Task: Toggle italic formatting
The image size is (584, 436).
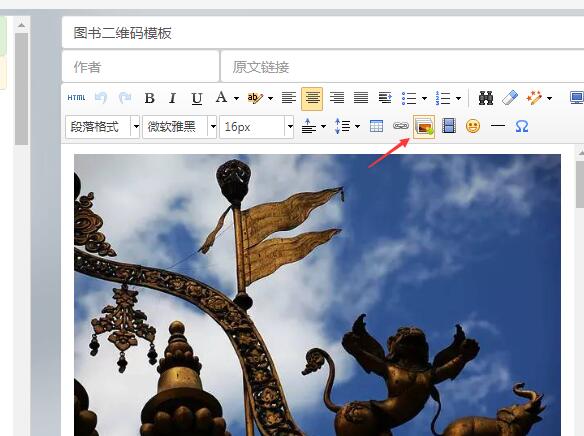Action: click(172, 98)
